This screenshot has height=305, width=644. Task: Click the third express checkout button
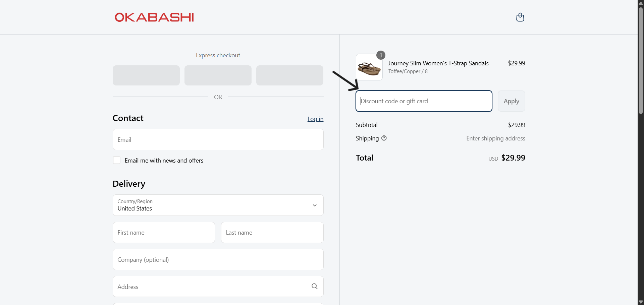[x=290, y=75]
